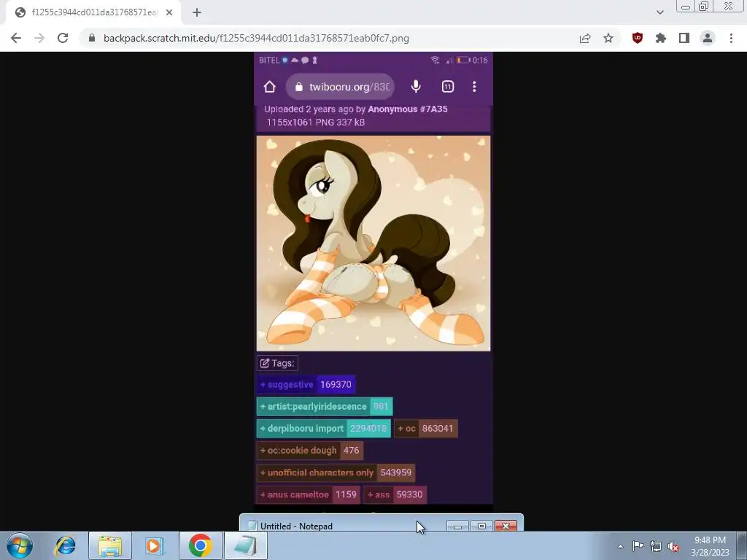This screenshot has height=560, width=747.
Task: Click the 'unofficial characters only' tag
Action: pyautogui.click(x=336, y=472)
